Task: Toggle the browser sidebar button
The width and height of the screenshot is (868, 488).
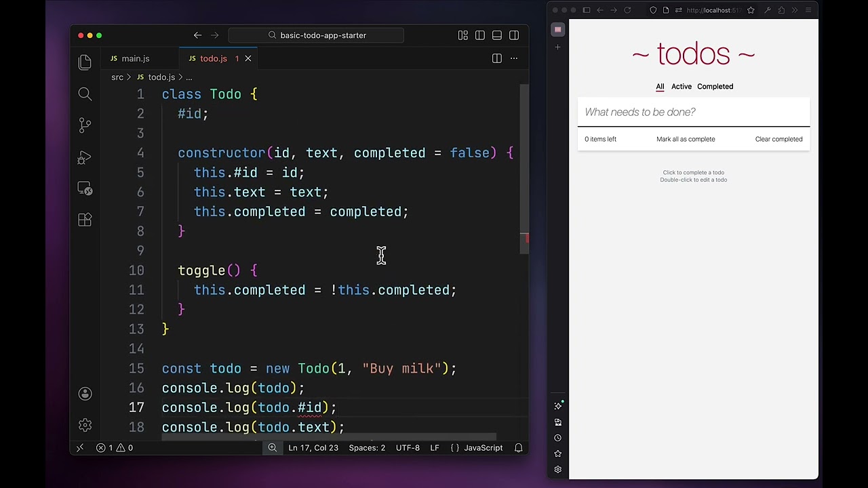Action: 587,10
